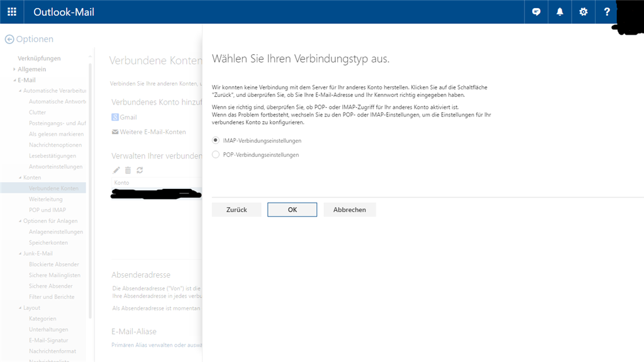Open Anlageneinstellungen option
Image resolution: width=644 pixels, height=362 pixels.
56,232
